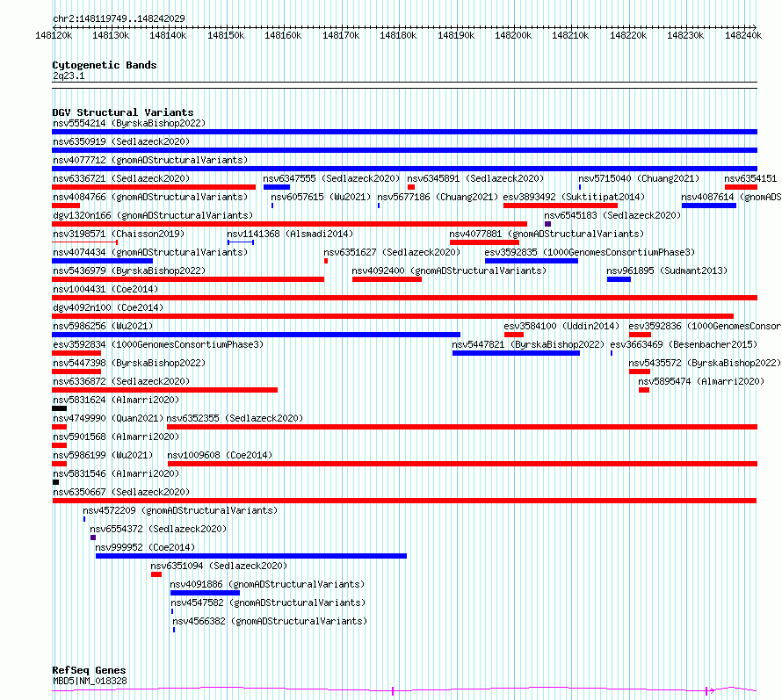782x700 pixels.
Task: Click the nsv6336721 (Sedlazeck2020) red bar
Action: click(x=154, y=187)
